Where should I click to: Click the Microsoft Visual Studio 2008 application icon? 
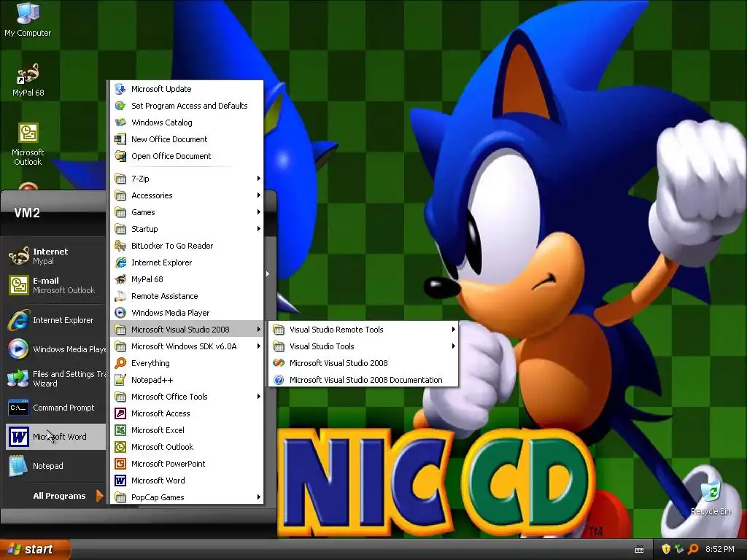pyautogui.click(x=279, y=363)
